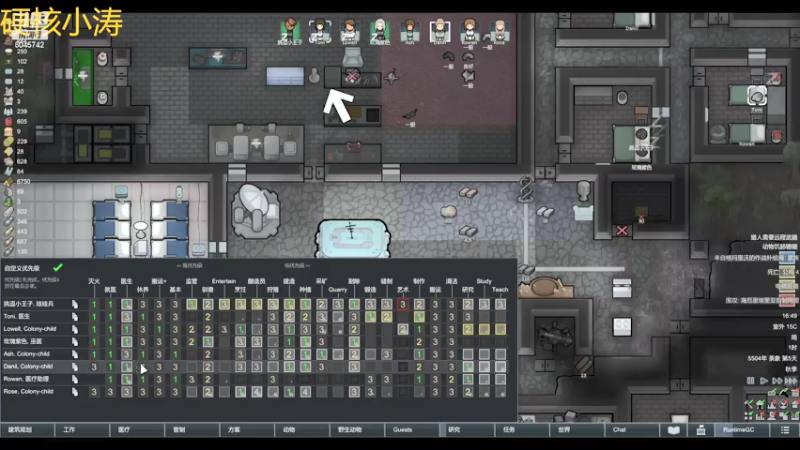Select Danil's portrait in the colonist bar
This screenshot has height=450, width=800.
coord(440,32)
